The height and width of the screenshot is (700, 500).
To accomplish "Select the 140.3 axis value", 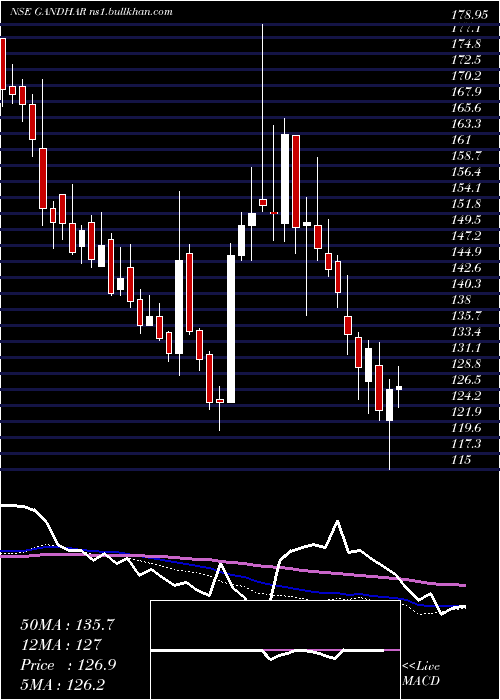I will coord(467,284).
